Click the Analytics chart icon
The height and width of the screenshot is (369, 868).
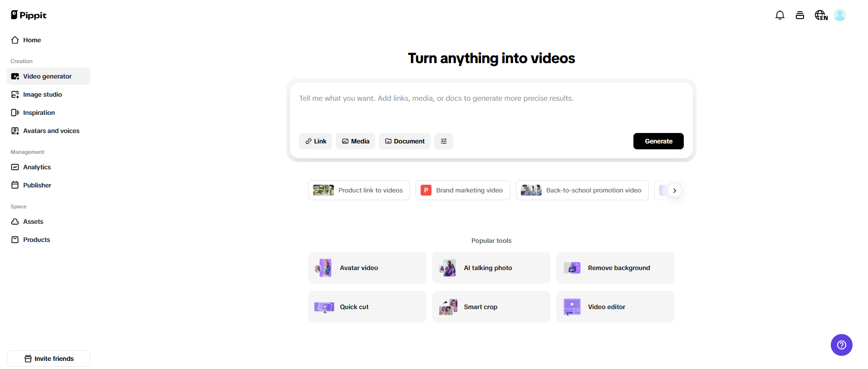(x=15, y=167)
